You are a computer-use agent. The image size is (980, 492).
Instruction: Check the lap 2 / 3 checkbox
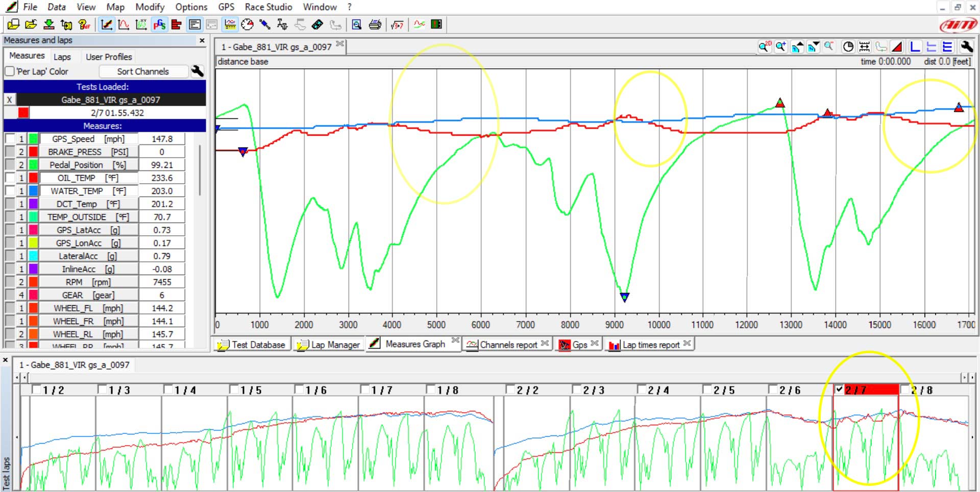click(x=576, y=390)
